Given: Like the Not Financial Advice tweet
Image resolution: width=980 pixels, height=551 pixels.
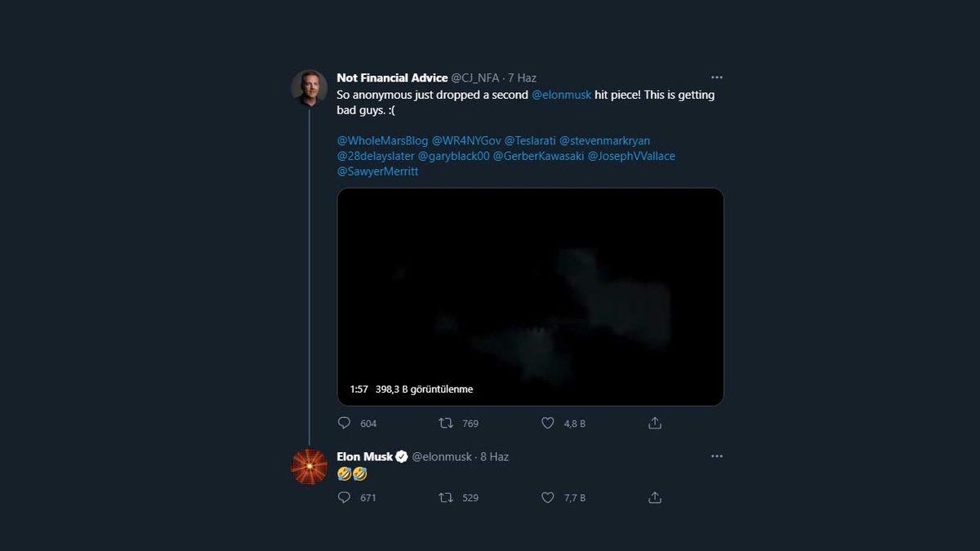Looking at the screenshot, I should pyautogui.click(x=547, y=423).
